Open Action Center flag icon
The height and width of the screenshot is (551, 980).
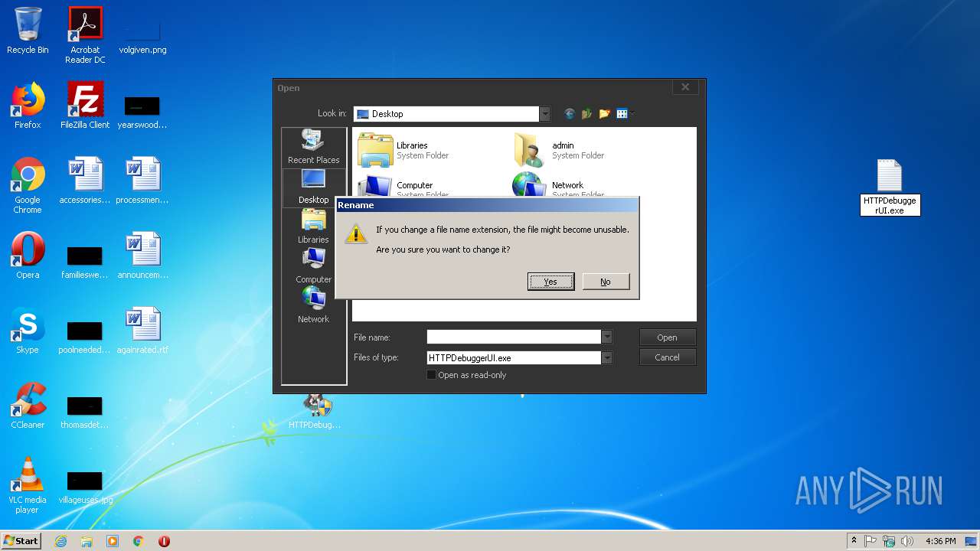pos(871,540)
